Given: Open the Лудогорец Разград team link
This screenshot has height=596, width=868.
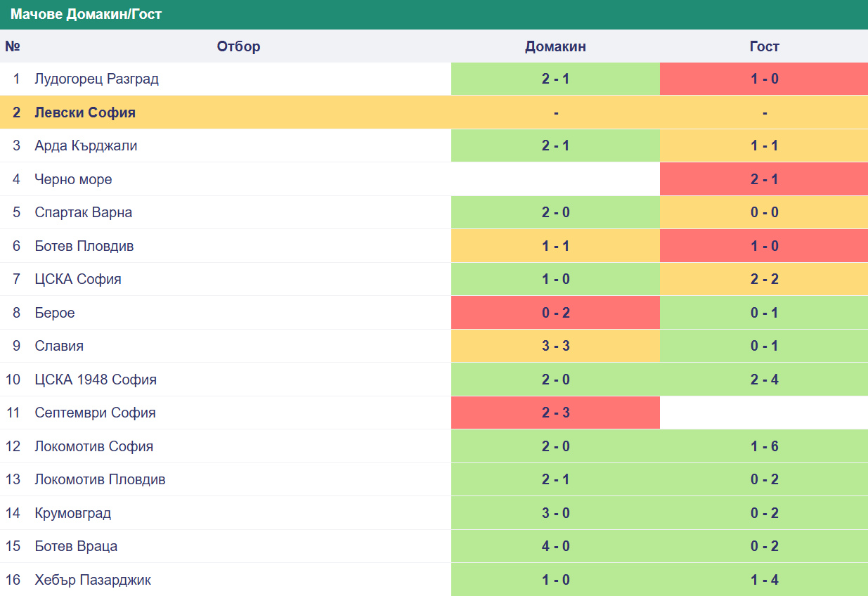Looking at the screenshot, I should point(96,79).
